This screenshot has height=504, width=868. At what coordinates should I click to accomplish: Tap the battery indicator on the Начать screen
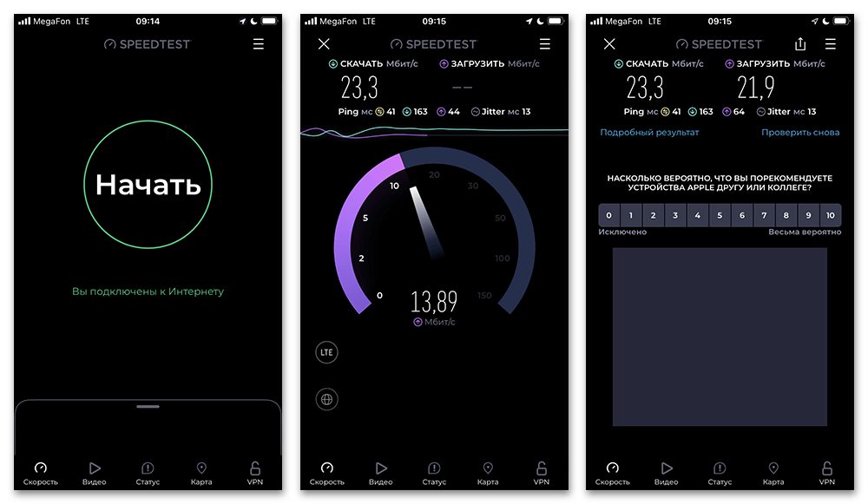[x=270, y=21]
